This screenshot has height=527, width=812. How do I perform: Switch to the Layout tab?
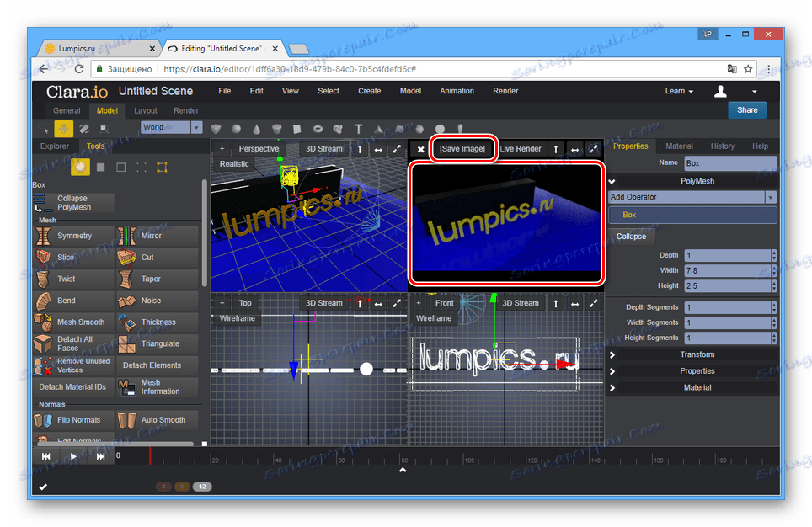click(x=146, y=111)
